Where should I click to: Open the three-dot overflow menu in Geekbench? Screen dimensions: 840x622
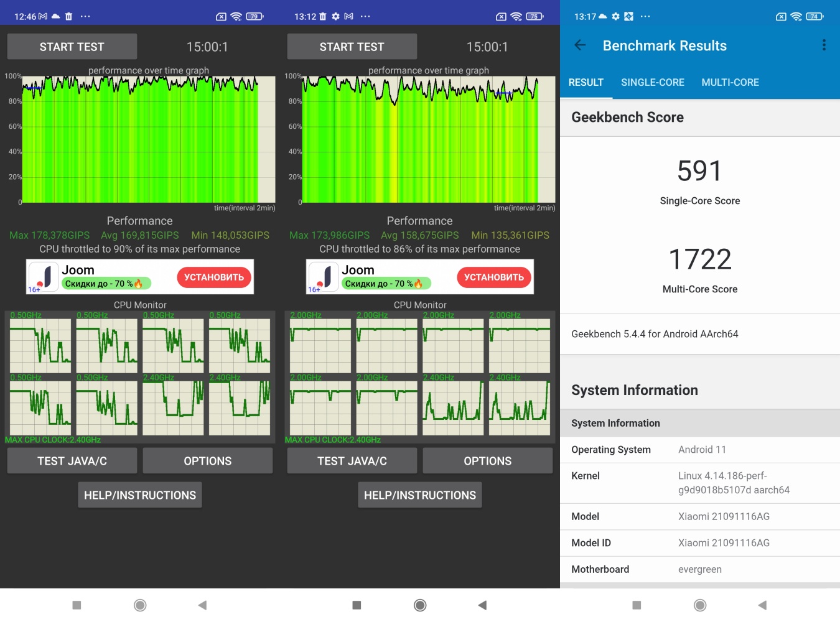[x=824, y=45]
